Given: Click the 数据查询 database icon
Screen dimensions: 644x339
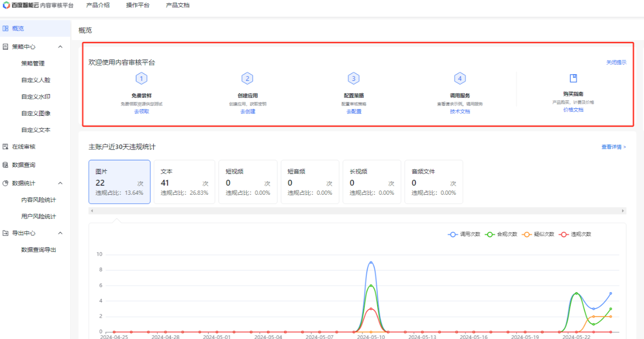Looking at the screenshot, I should coord(6,165).
